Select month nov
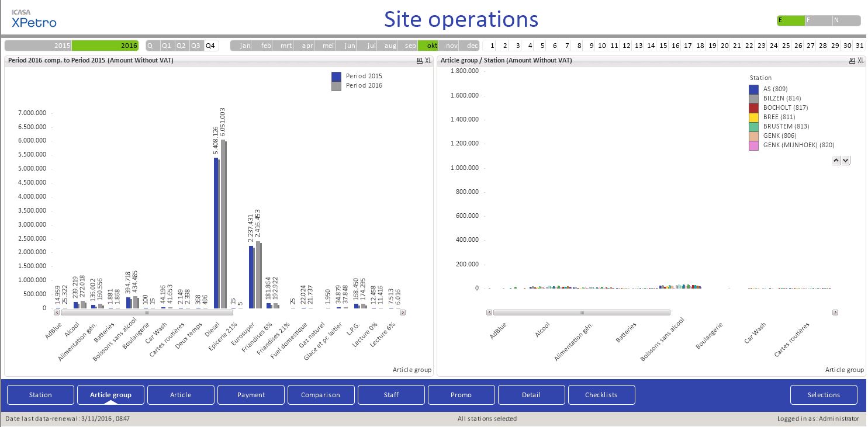The width and height of the screenshot is (868, 427). click(448, 46)
